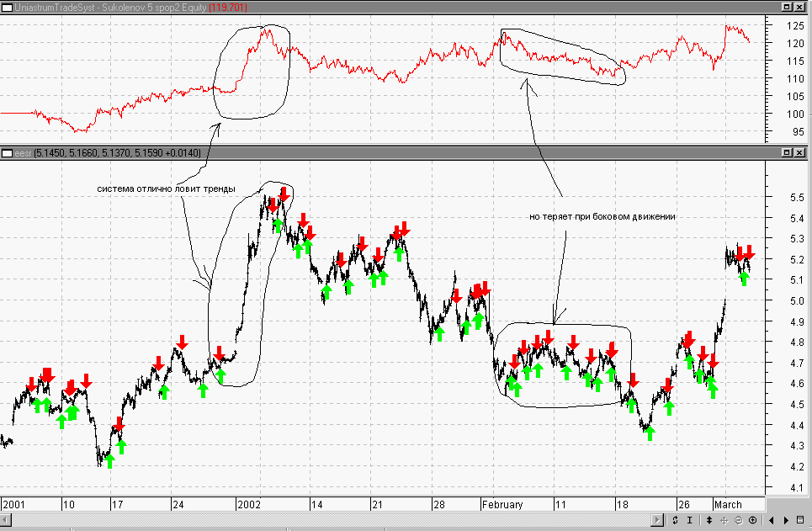
Task: Close the Equity inner window pane
Action: tap(800, 8)
